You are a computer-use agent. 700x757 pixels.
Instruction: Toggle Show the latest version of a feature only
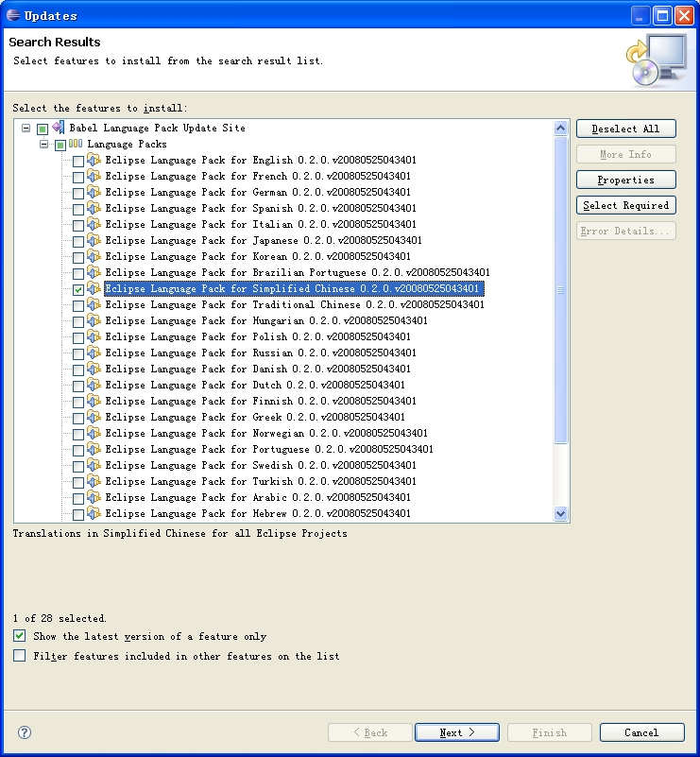[x=19, y=636]
